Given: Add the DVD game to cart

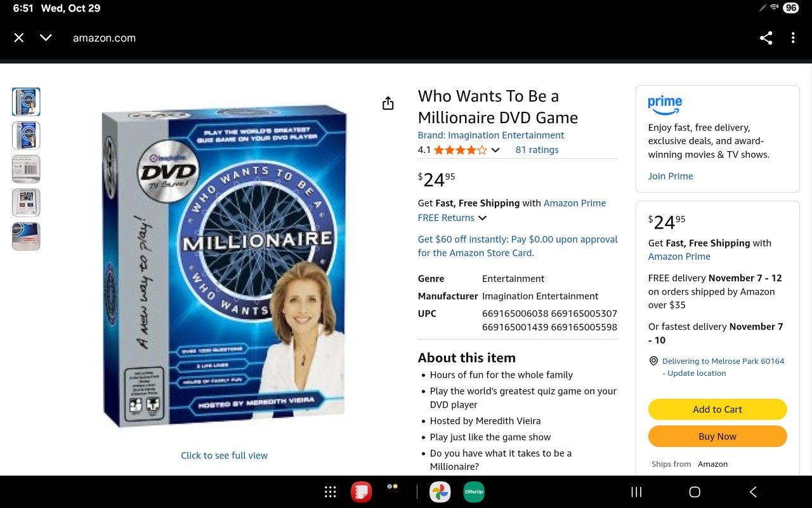Looking at the screenshot, I should (717, 410).
